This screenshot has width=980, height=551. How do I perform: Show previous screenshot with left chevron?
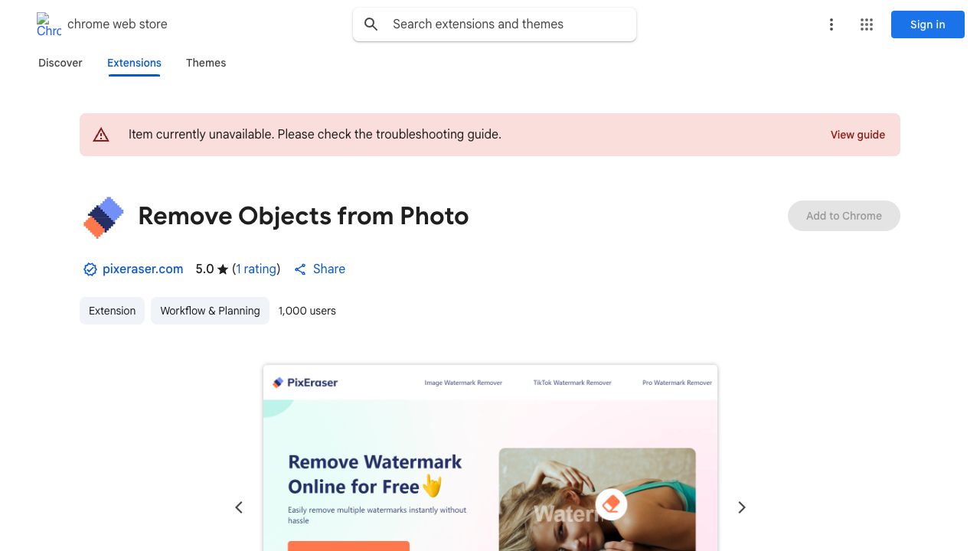[239, 507]
